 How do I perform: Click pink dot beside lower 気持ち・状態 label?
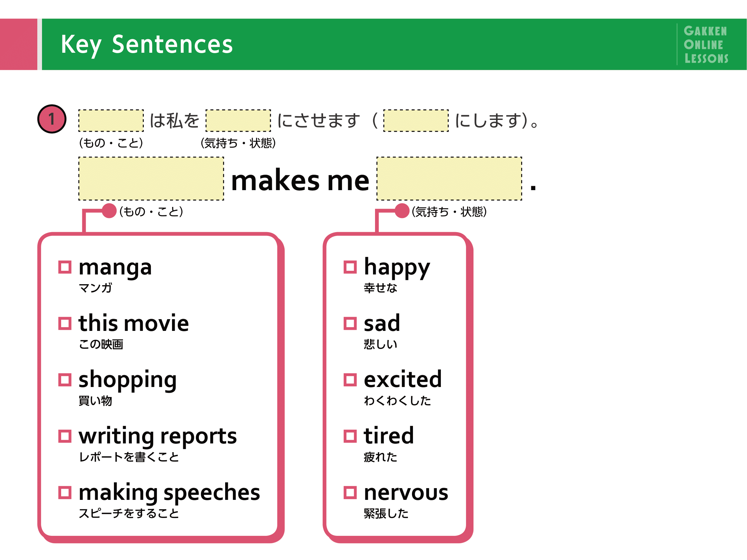pyautogui.click(x=402, y=211)
